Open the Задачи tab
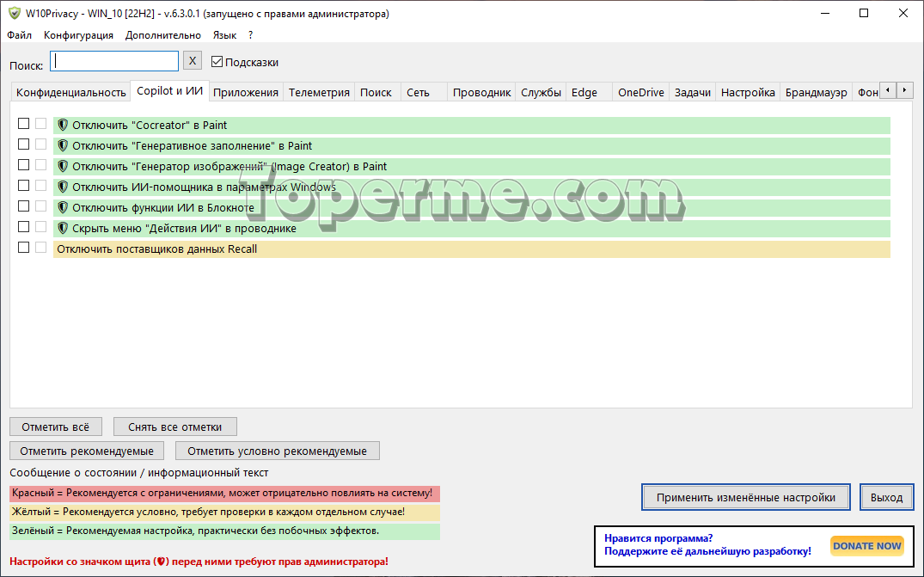 tap(693, 93)
